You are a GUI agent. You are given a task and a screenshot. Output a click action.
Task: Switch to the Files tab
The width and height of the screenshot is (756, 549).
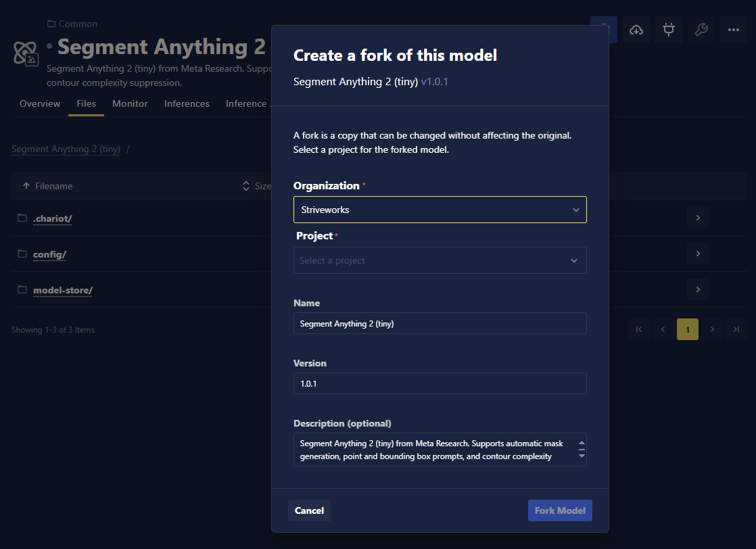[87, 103]
